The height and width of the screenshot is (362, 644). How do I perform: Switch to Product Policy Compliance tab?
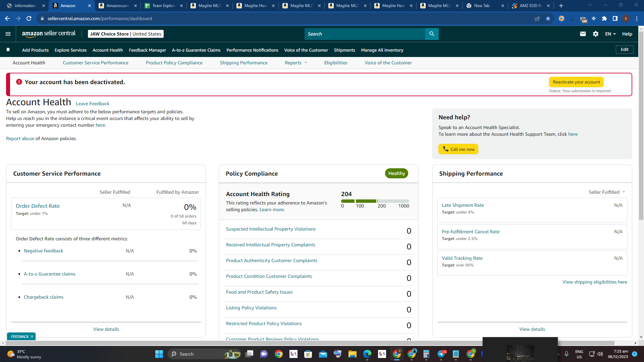coord(174,63)
